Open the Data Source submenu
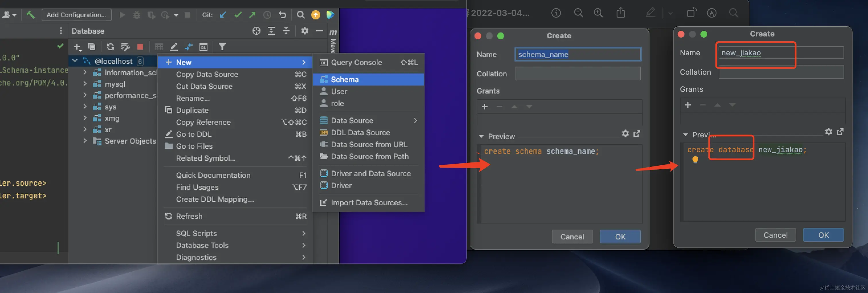 pyautogui.click(x=368, y=121)
